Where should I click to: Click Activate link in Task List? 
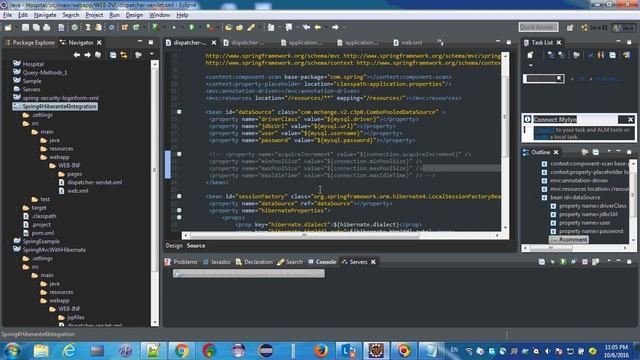click(608, 79)
